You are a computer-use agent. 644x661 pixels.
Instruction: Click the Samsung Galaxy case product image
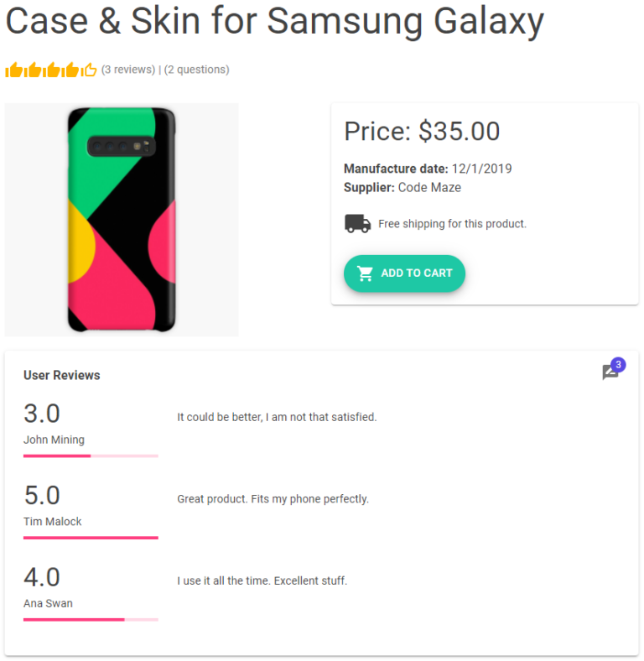(x=122, y=220)
